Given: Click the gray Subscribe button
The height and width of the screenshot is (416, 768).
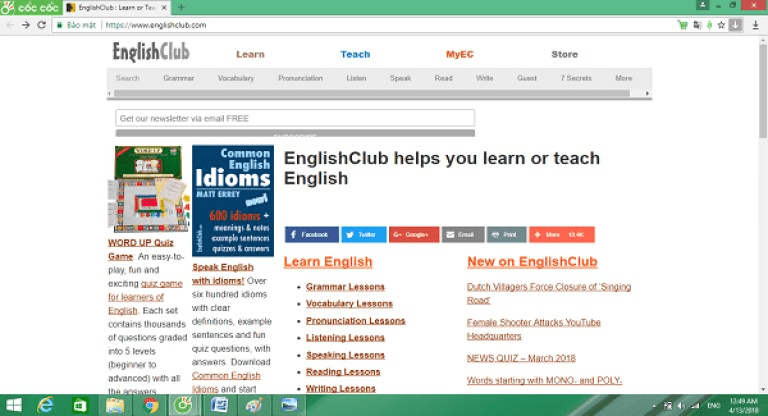Looking at the screenshot, I should coord(295,133).
